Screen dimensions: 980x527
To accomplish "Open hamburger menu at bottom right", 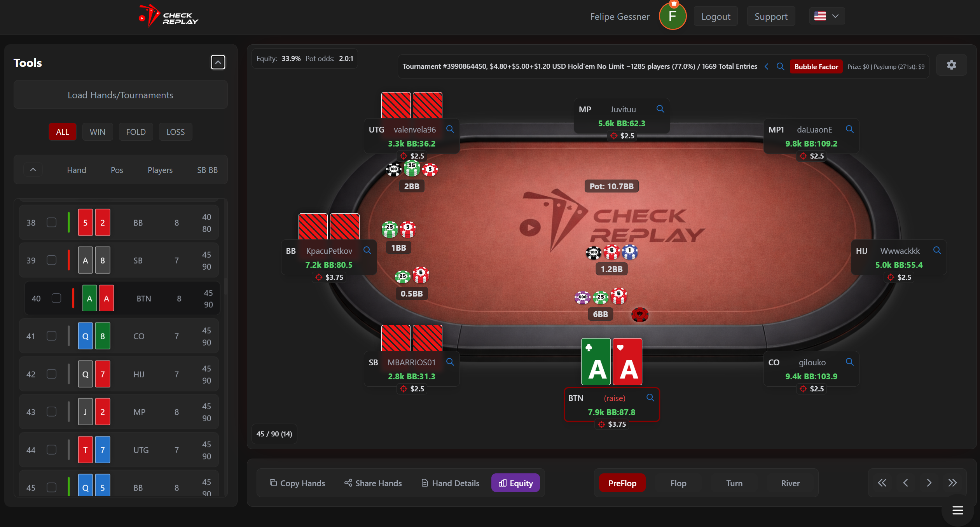I will (x=957, y=510).
